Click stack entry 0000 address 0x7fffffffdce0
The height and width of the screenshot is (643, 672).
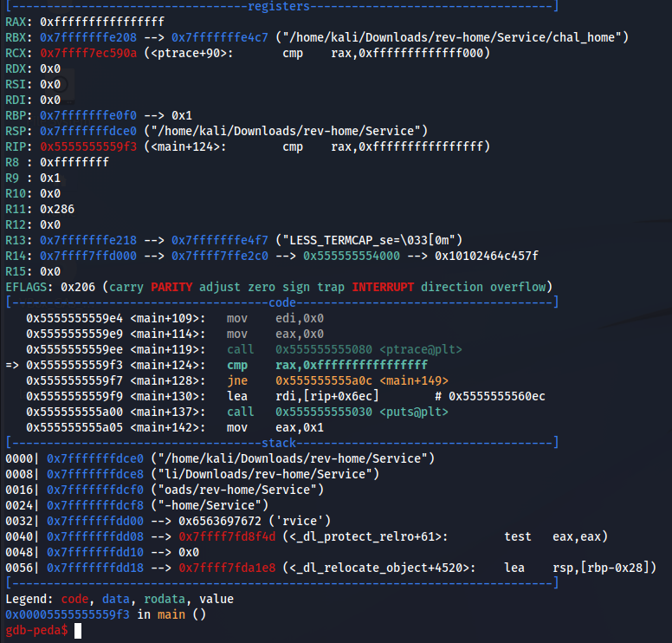point(95,458)
